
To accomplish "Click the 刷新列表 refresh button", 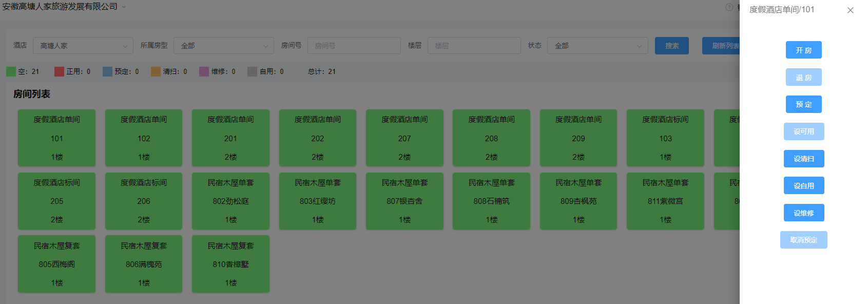I will [722, 46].
